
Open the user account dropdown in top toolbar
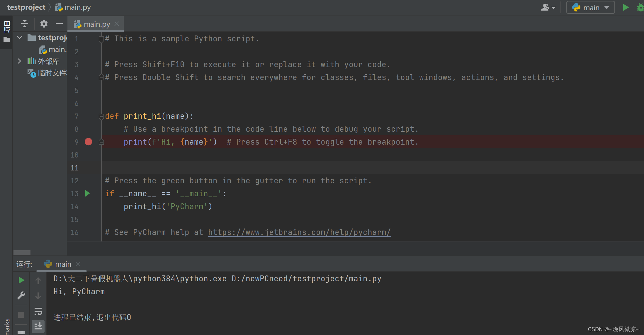548,8
